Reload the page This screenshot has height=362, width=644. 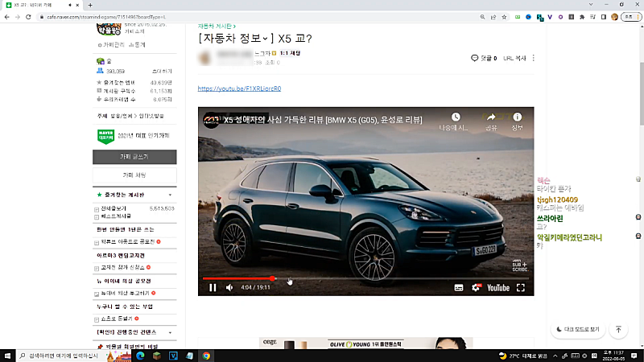[x=28, y=17]
